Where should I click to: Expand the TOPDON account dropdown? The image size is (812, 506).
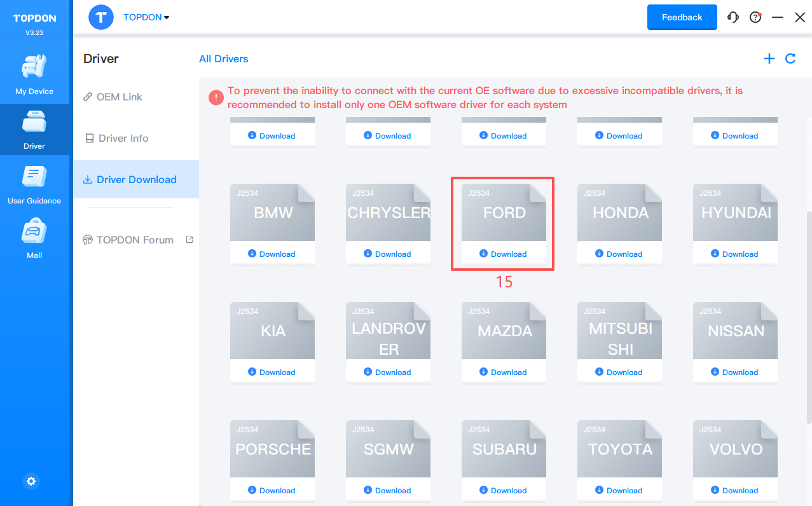pos(146,17)
